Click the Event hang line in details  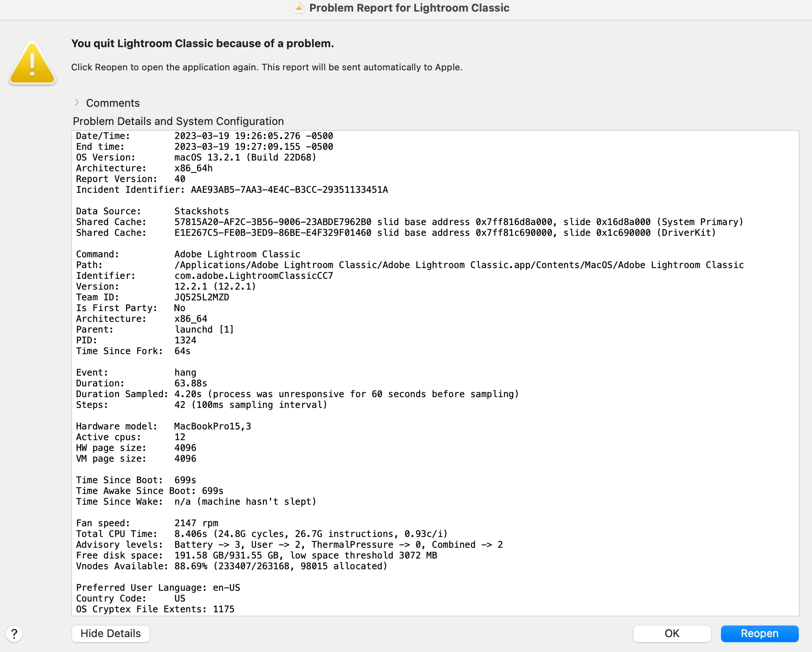(x=136, y=372)
